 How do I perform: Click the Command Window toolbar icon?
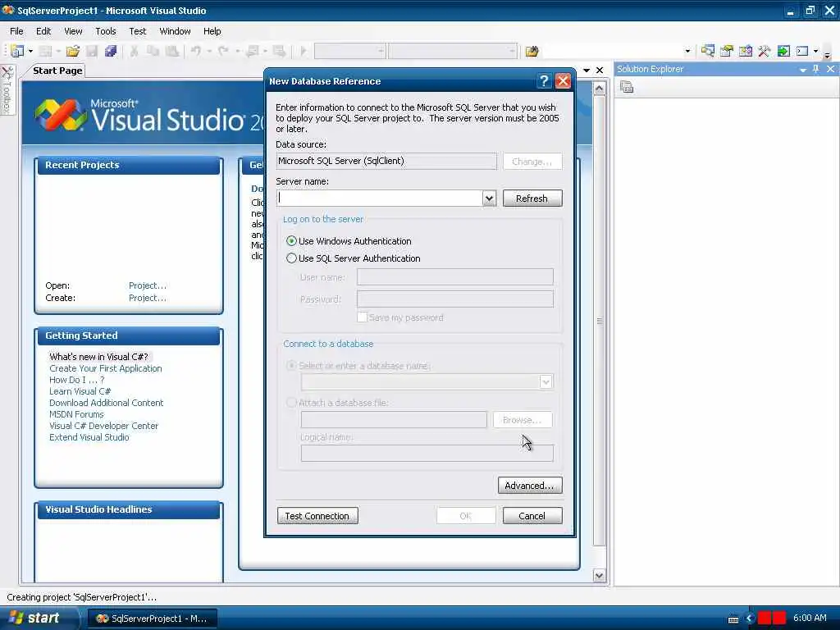[x=802, y=51]
